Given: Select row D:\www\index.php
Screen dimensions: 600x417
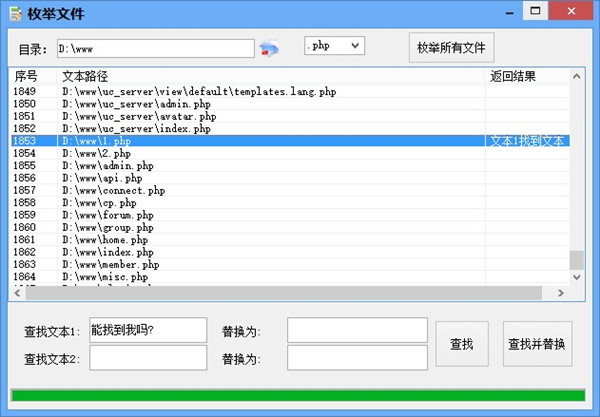Looking at the screenshot, I should [x=290, y=252].
